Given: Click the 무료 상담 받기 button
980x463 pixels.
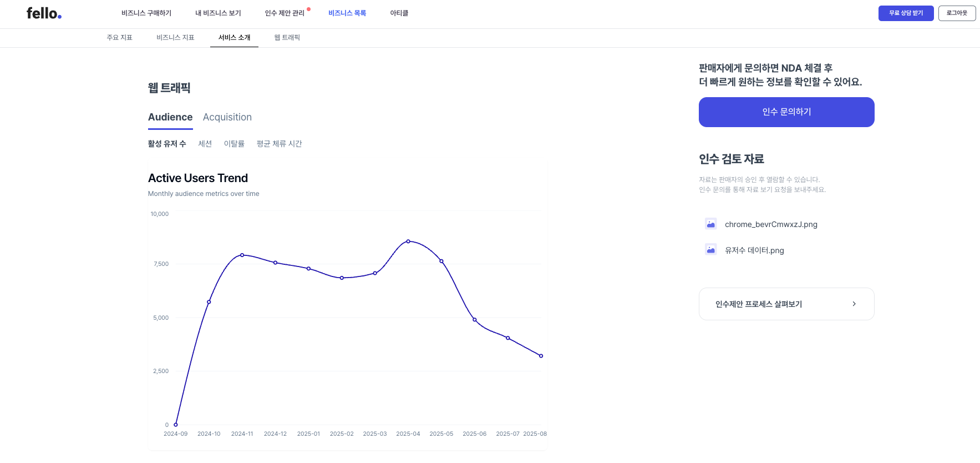Looking at the screenshot, I should [x=906, y=12].
